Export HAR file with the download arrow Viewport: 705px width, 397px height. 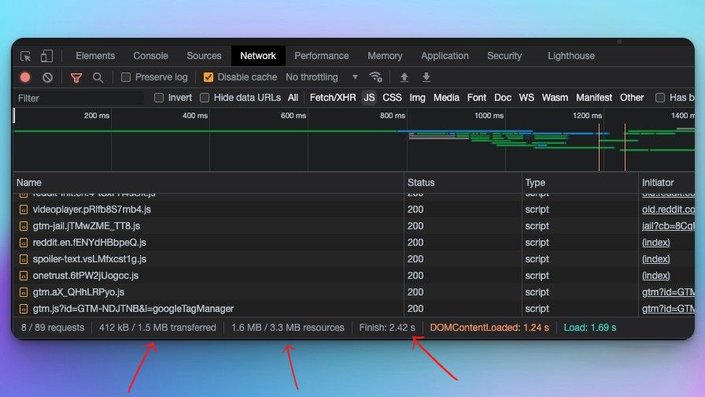coord(426,77)
